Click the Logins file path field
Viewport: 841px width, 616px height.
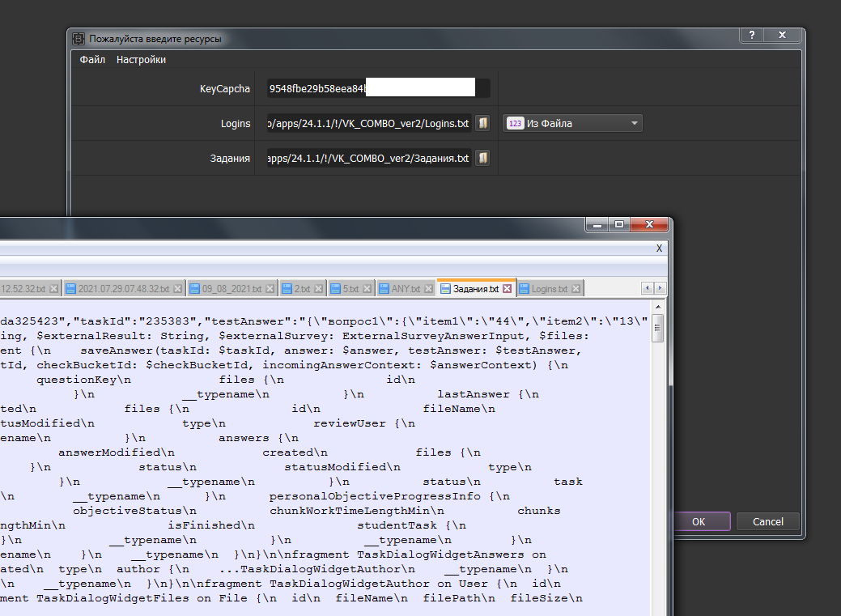(x=370, y=123)
